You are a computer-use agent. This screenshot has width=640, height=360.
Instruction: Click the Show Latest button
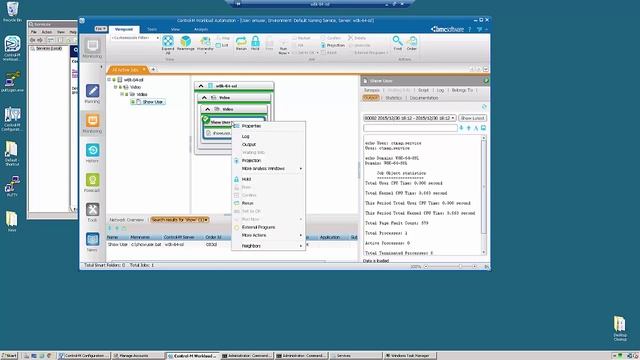[472, 118]
